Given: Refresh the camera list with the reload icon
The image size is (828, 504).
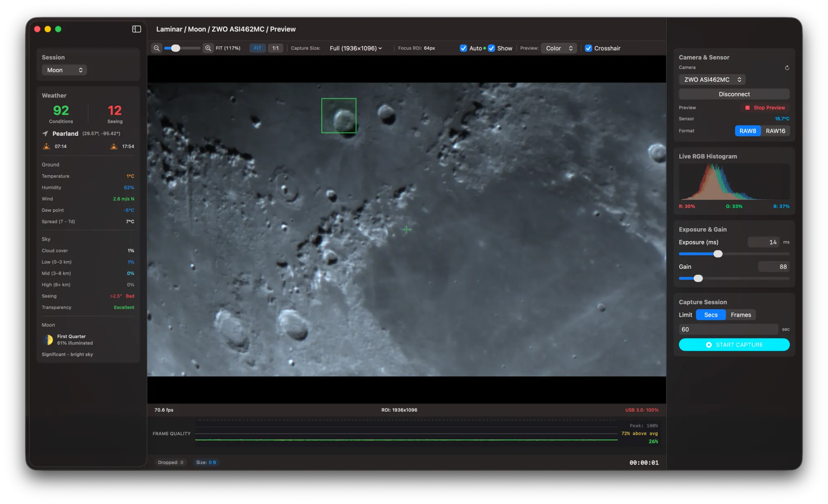Looking at the screenshot, I should (787, 67).
